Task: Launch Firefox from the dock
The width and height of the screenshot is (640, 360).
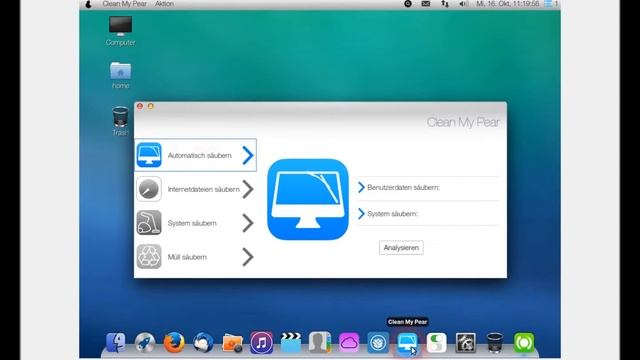Action: (174, 342)
